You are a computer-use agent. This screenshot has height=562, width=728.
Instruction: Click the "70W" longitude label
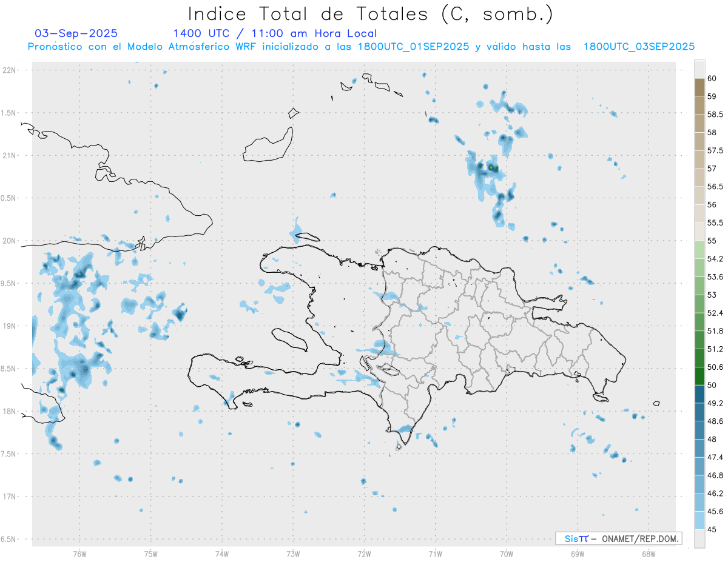[507, 554]
